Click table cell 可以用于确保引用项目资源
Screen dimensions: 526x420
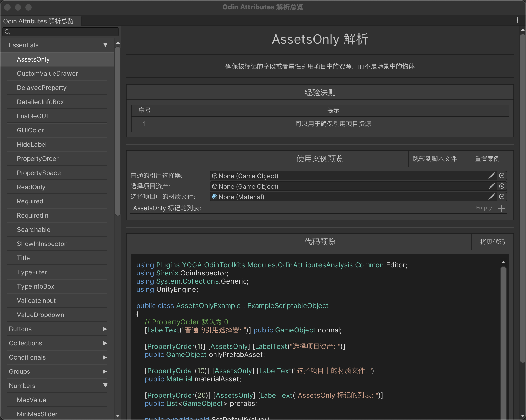(x=333, y=124)
